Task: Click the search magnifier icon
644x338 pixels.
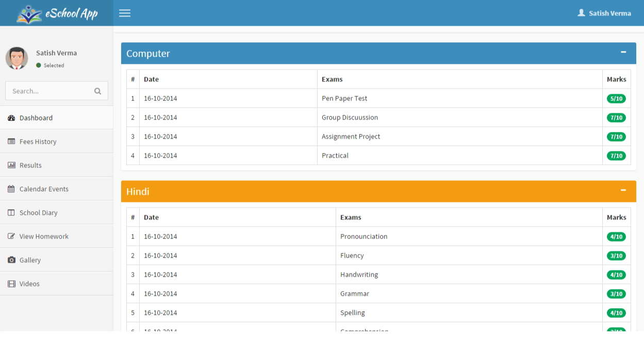Action: [97, 91]
